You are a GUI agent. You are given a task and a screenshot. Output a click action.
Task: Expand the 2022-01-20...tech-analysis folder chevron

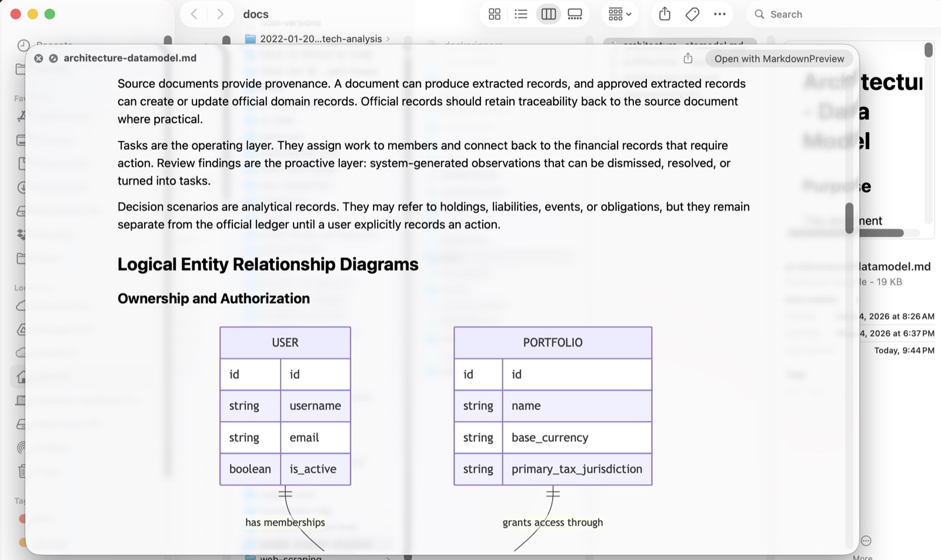coord(388,39)
